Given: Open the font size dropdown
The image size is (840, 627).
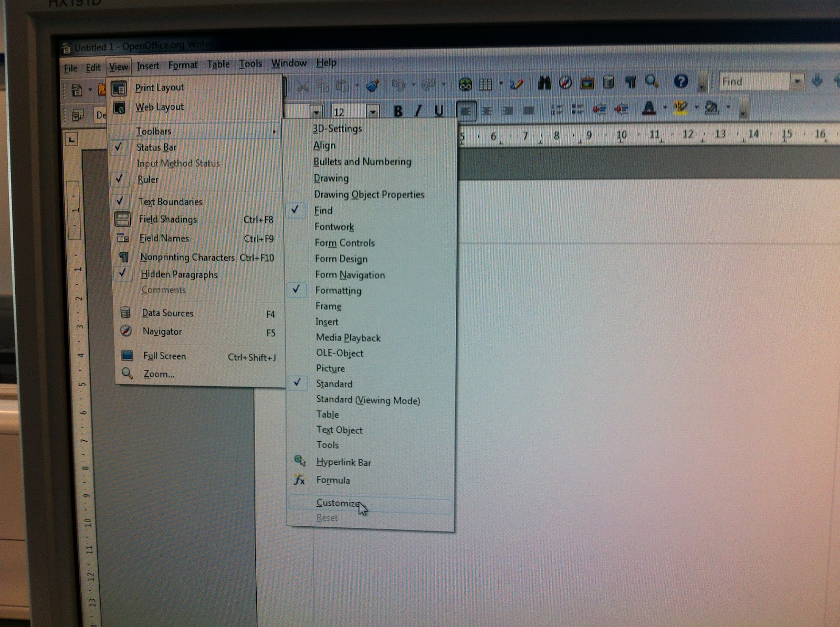Looking at the screenshot, I should point(373,111).
